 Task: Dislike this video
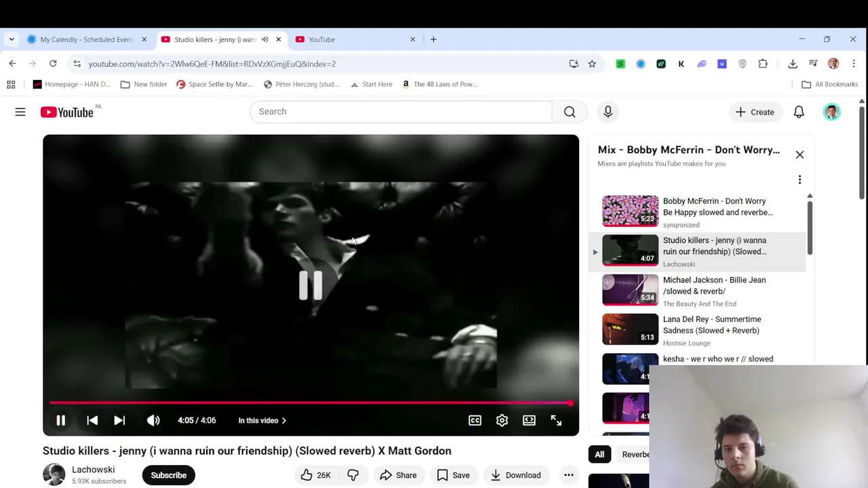(353, 475)
